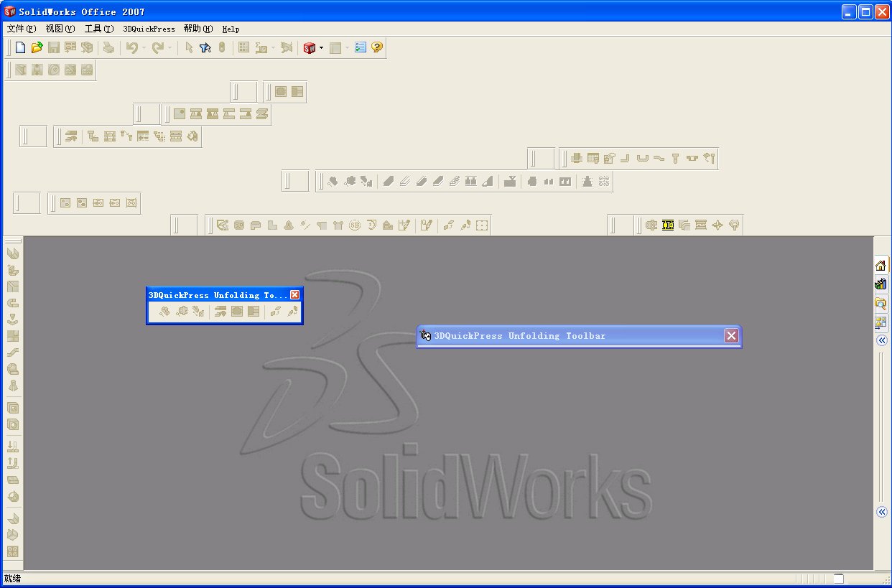Click the 就绪 status bar text
This screenshot has height=588, width=892.
coord(12,579)
